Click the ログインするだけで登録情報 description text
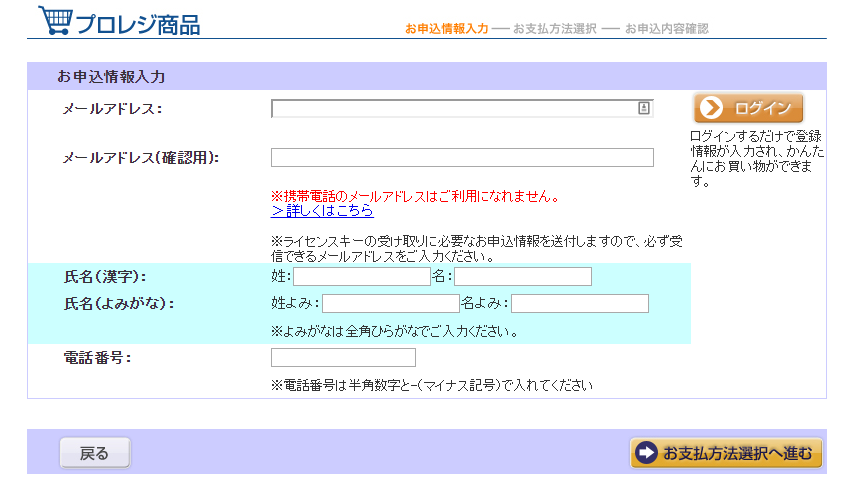 click(x=757, y=159)
